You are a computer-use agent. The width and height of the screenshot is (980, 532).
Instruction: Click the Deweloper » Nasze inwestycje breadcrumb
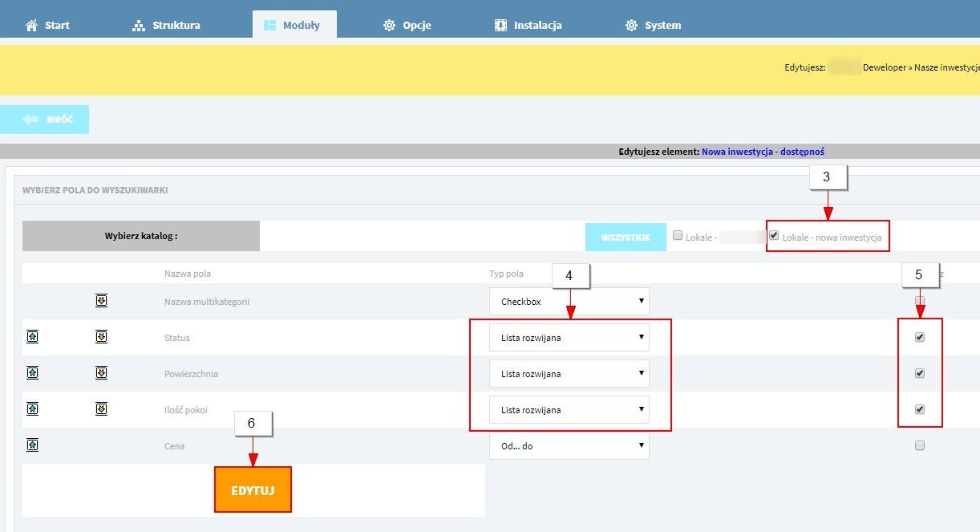tap(921, 68)
